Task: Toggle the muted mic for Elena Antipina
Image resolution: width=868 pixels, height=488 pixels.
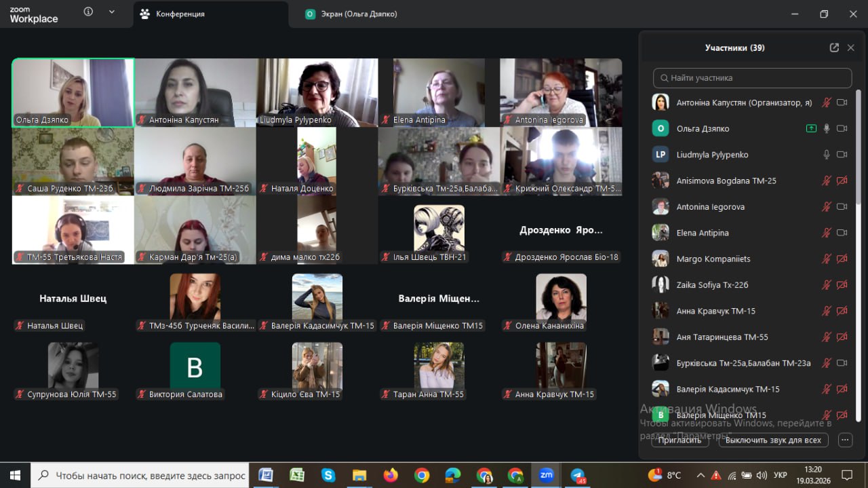Action: pos(827,233)
